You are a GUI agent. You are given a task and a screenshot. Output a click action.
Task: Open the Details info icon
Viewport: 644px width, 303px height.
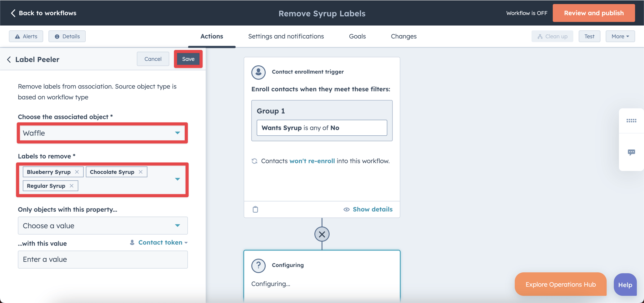pyautogui.click(x=57, y=36)
